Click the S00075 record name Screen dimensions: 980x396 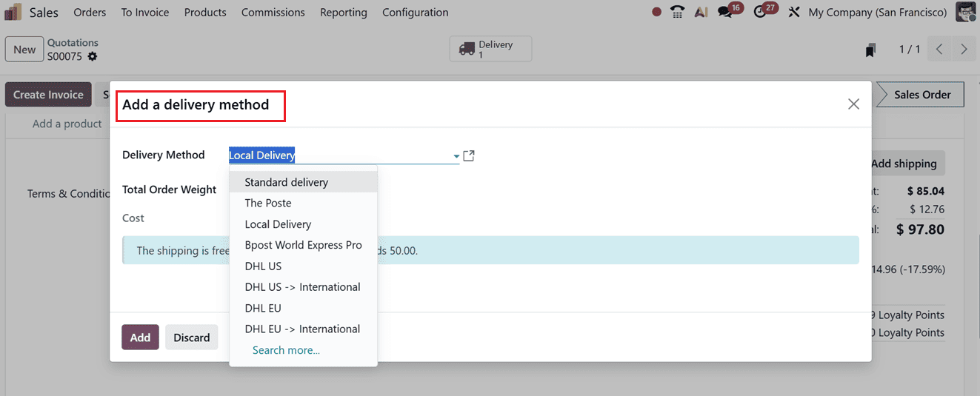click(65, 56)
